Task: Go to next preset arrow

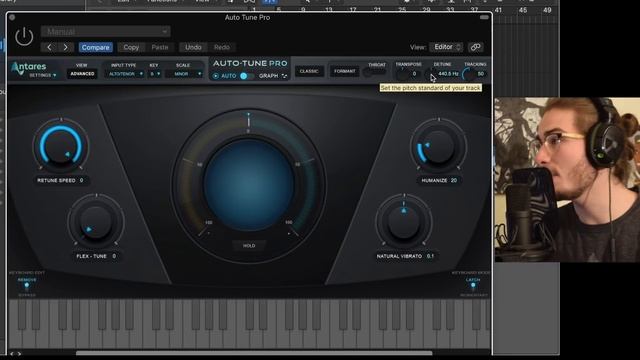Action: point(65,47)
